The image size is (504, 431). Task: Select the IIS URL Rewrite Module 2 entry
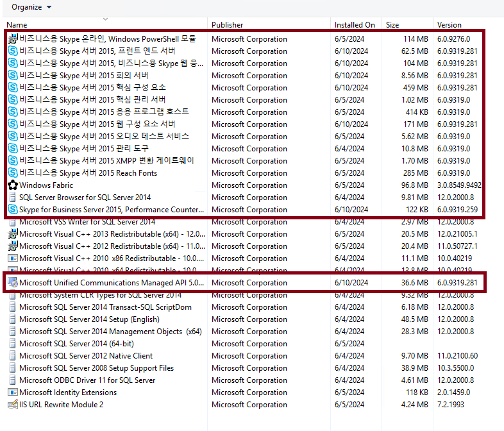[x=61, y=405]
